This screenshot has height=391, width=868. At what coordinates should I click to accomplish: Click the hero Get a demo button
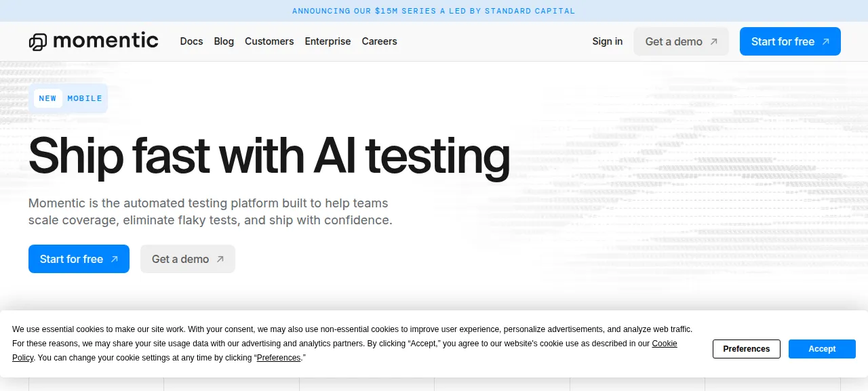pos(188,259)
